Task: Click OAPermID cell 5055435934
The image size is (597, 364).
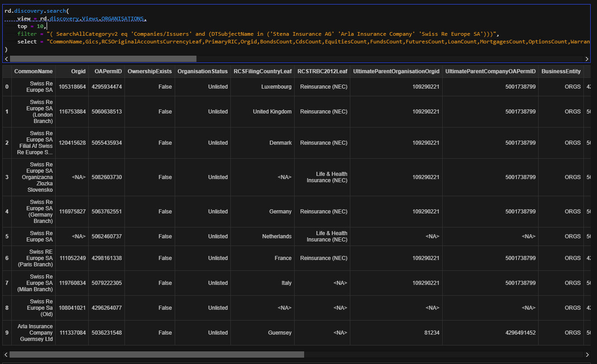Action: (x=107, y=143)
